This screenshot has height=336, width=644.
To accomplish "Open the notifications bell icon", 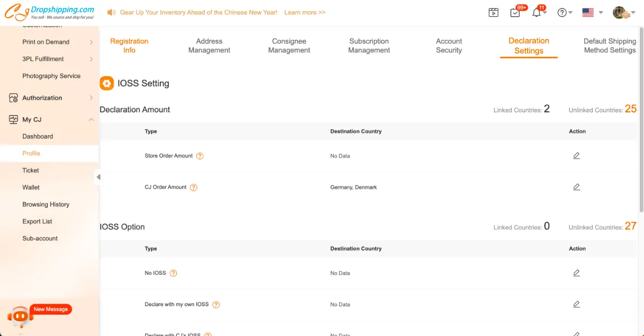I will 536,13.
